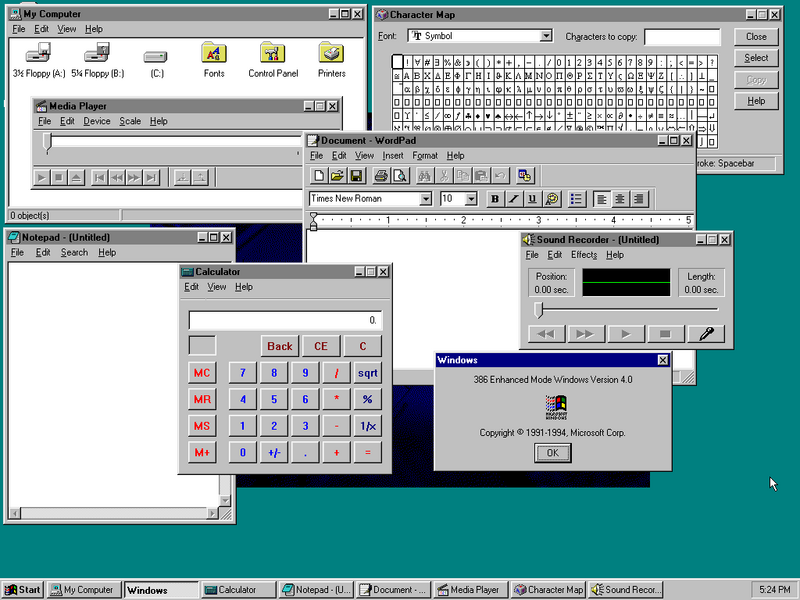Click the number 7 on Calculator
Screen dimensions: 800x600
click(243, 373)
